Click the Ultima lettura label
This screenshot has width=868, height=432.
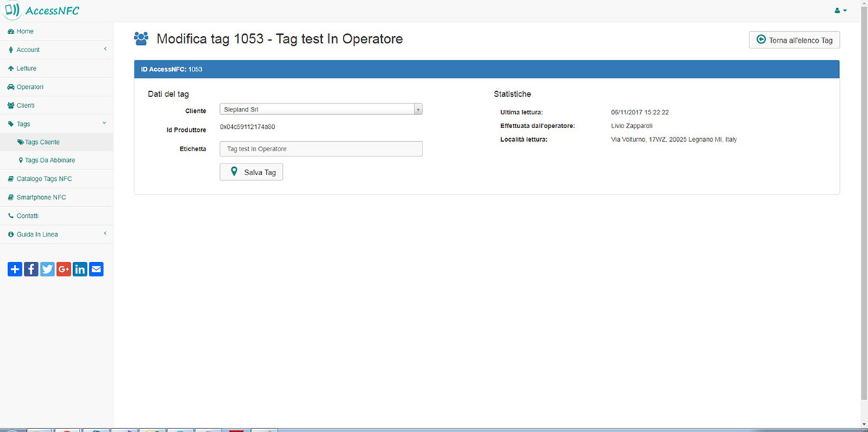[522, 113]
